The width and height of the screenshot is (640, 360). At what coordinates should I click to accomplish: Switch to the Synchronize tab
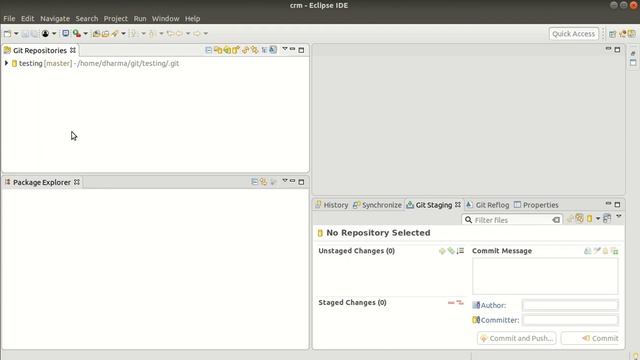pos(378,205)
